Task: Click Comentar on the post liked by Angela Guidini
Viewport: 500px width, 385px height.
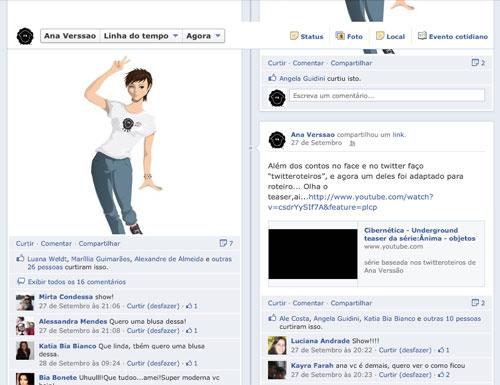Action: point(308,63)
